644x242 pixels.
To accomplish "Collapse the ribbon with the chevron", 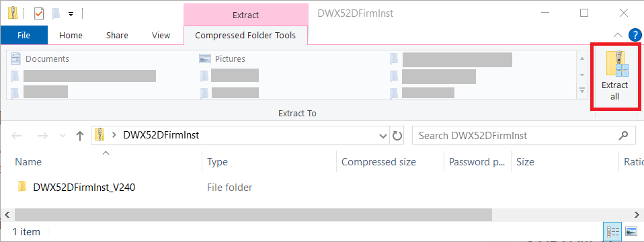I will (618, 36).
